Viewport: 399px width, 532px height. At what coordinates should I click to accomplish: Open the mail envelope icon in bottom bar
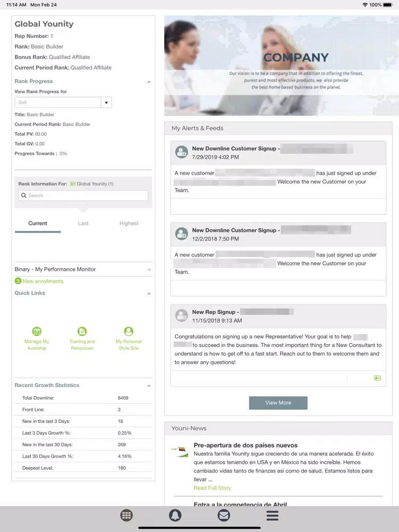pyautogui.click(x=223, y=516)
